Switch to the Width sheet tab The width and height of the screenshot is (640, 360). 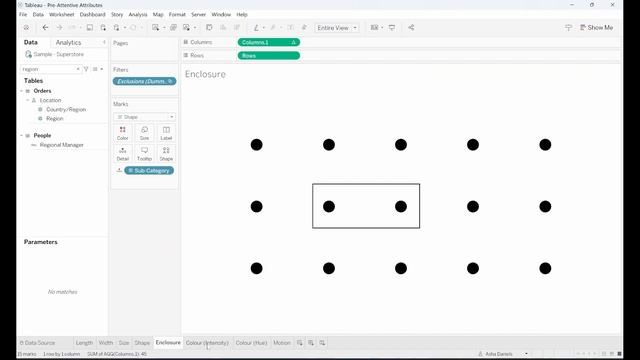click(106, 343)
